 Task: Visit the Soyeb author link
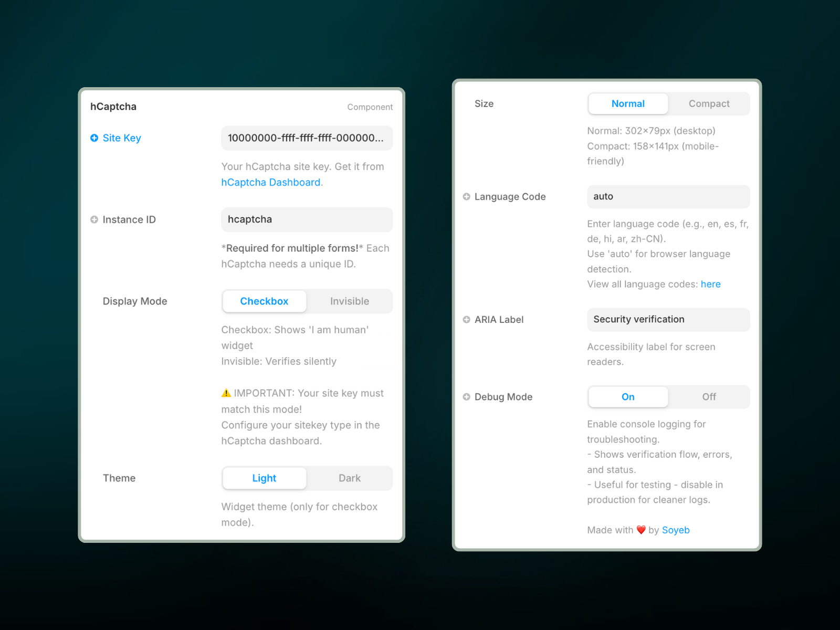[x=676, y=530]
